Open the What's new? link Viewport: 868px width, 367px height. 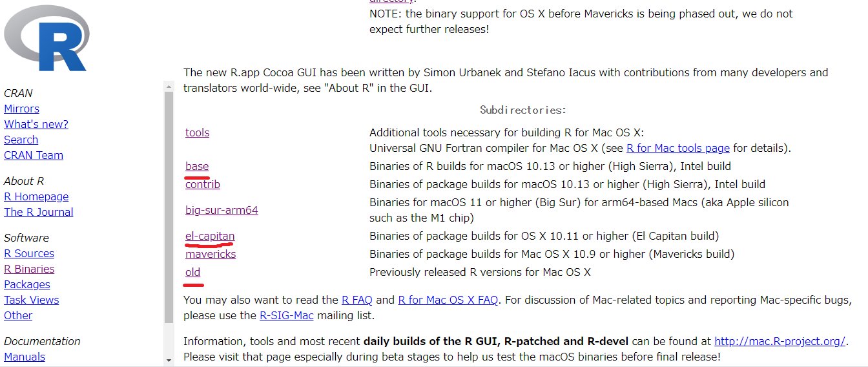point(36,124)
